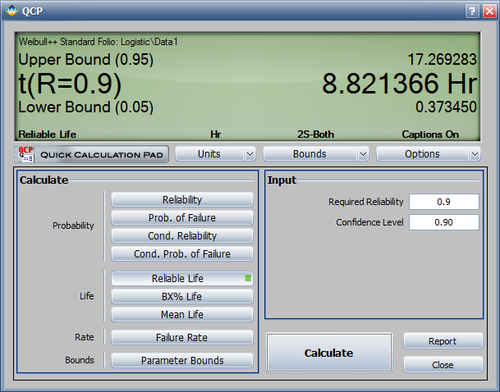Click the Weibull++ app icon in title bar

12,11
